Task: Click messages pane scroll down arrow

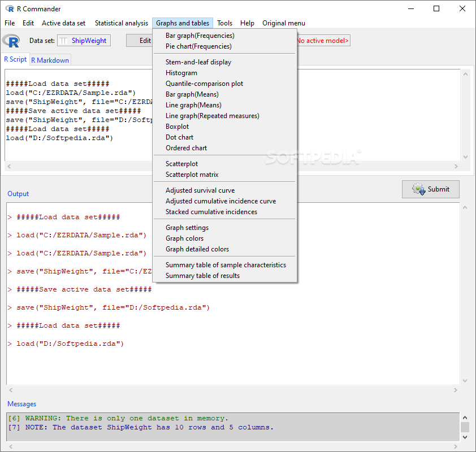Action: coord(465,437)
